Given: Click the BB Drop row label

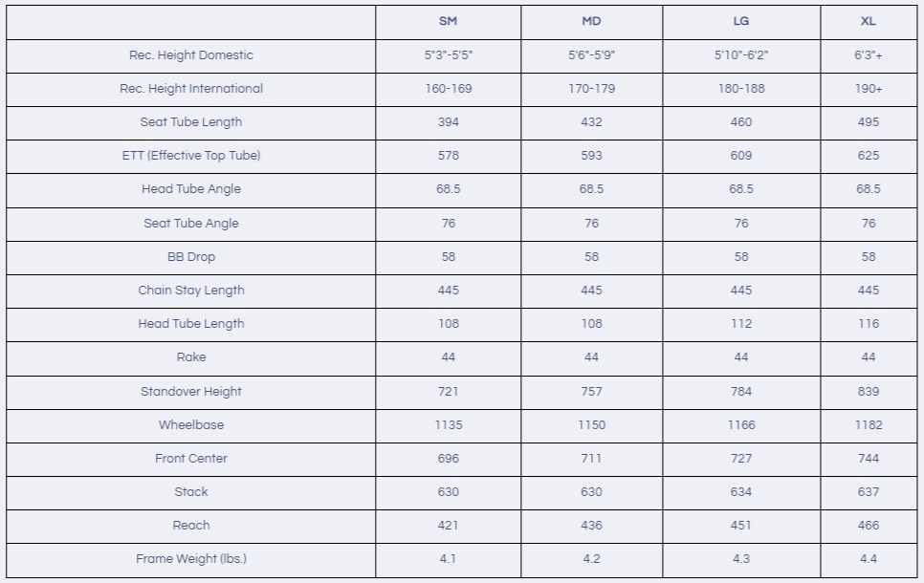Looking at the screenshot, I should click(191, 257).
